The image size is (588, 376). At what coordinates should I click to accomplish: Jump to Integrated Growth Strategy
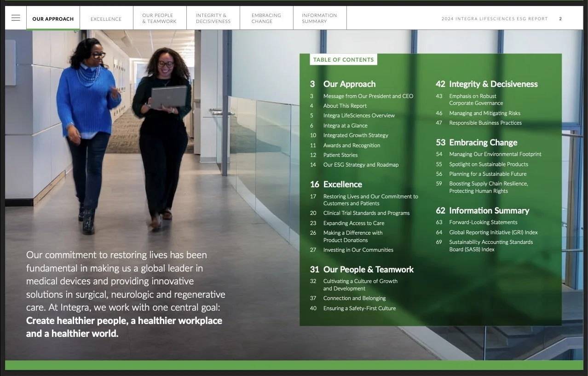(349, 135)
